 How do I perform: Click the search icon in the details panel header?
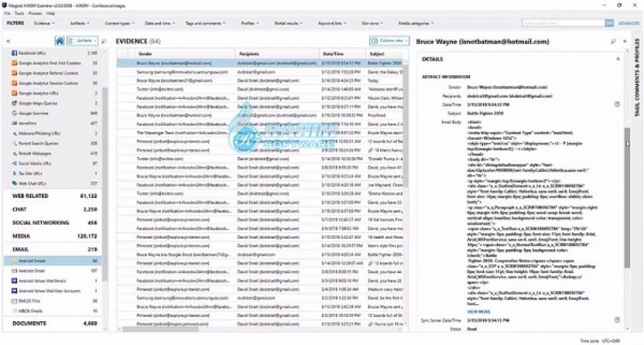coord(613,42)
